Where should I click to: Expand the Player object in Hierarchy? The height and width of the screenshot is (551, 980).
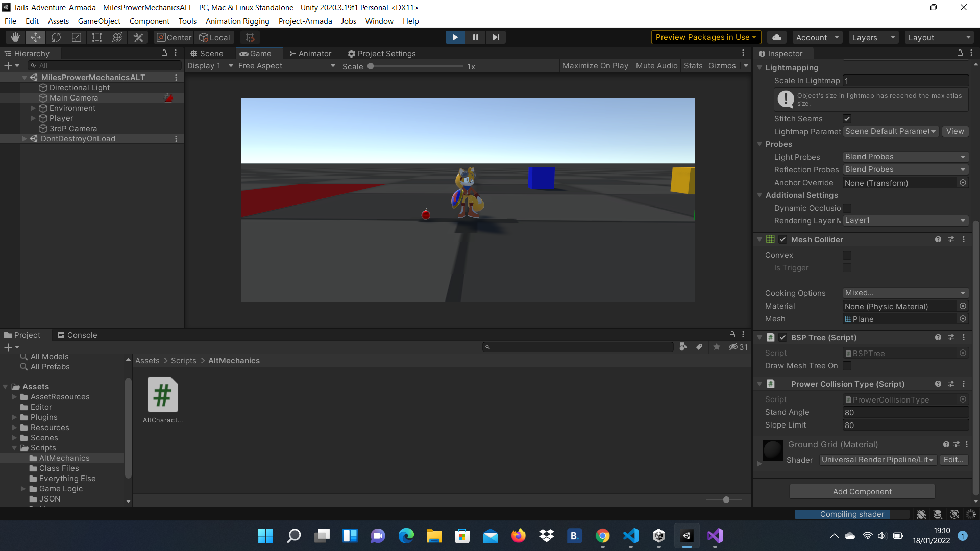(x=33, y=118)
